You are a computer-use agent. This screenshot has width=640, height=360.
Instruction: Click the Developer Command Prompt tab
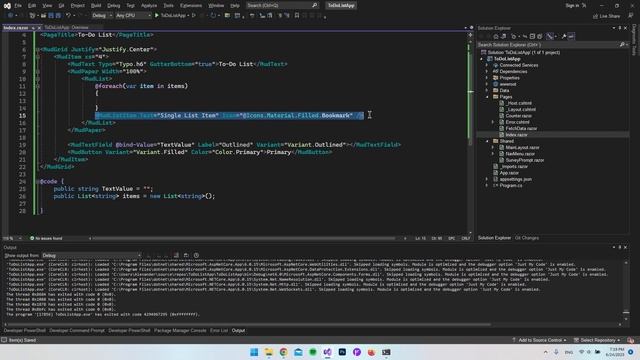click(x=77, y=331)
